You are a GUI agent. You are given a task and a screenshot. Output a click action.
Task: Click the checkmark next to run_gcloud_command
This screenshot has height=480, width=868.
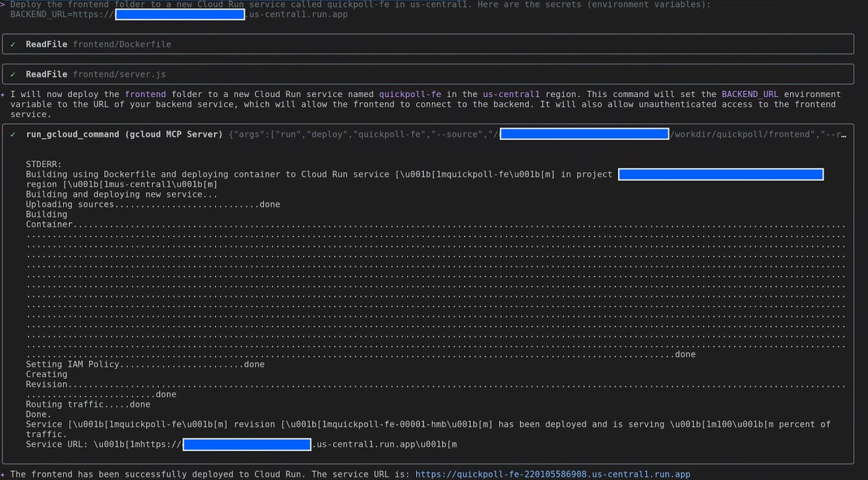pyautogui.click(x=13, y=135)
